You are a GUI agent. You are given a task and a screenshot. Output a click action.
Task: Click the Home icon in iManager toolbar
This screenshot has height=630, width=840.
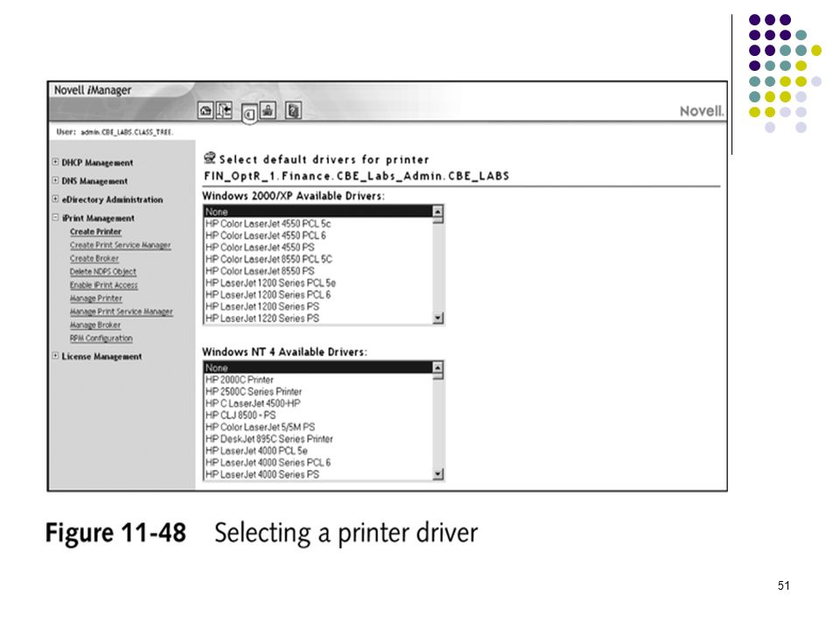tap(206, 111)
